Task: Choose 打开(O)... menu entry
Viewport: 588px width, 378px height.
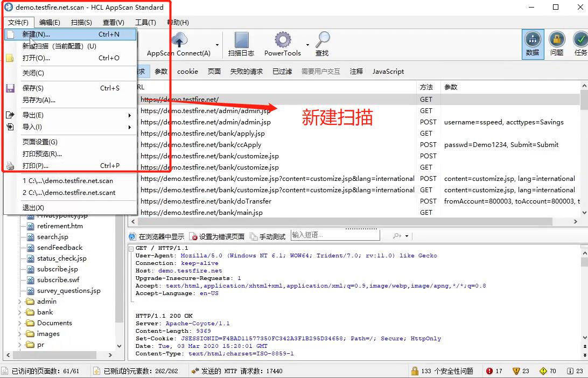Action: (71, 58)
